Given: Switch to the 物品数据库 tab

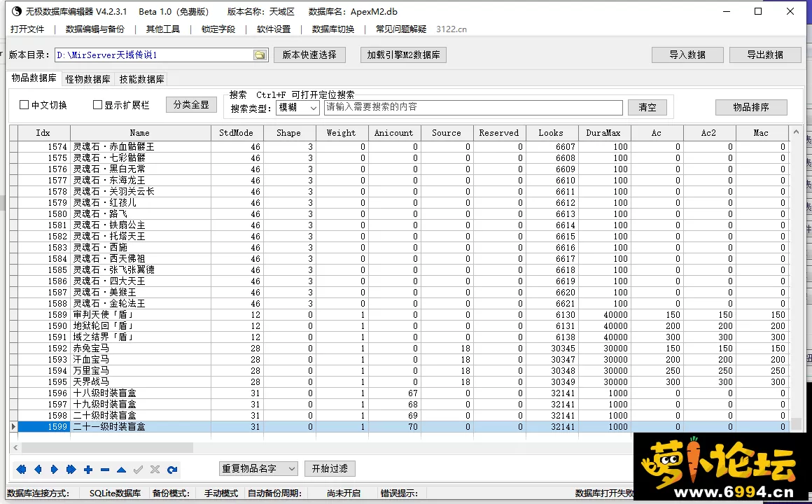Looking at the screenshot, I should [x=34, y=78].
